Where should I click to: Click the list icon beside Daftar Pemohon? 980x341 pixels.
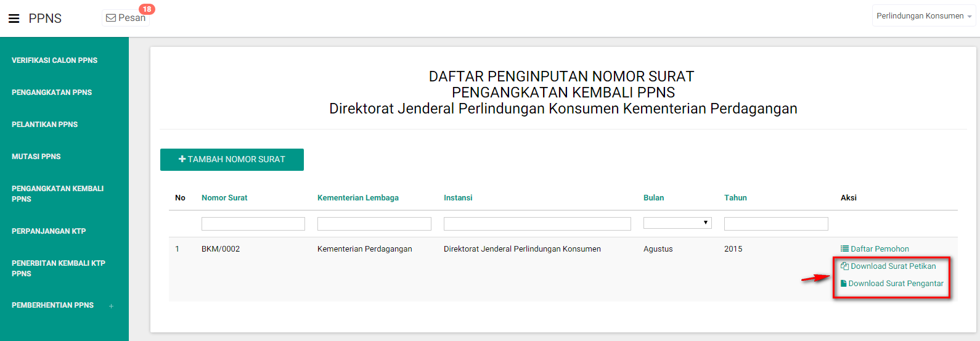tap(844, 249)
